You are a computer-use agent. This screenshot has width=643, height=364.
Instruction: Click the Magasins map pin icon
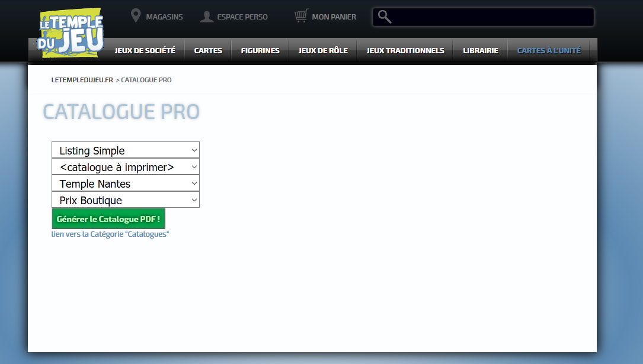[x=136, y=16]
